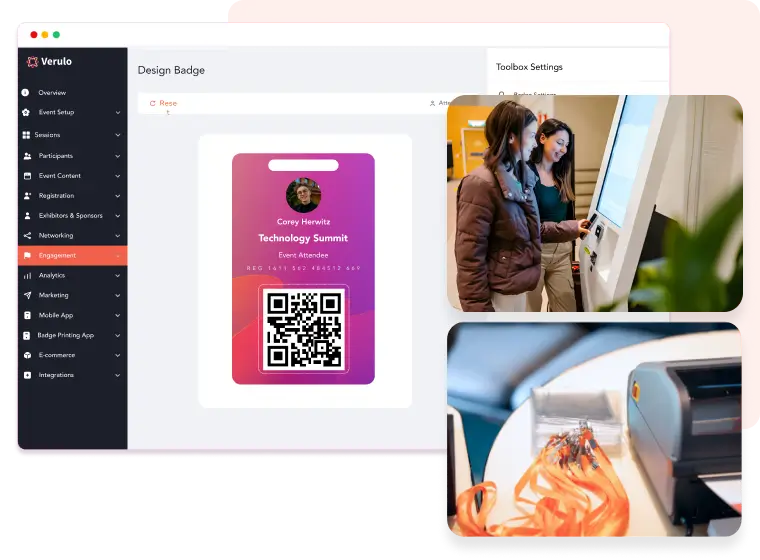This screenshot has width=760, height=560.
Task: Open the Badge Printing App item
Action: coord(73,335)
